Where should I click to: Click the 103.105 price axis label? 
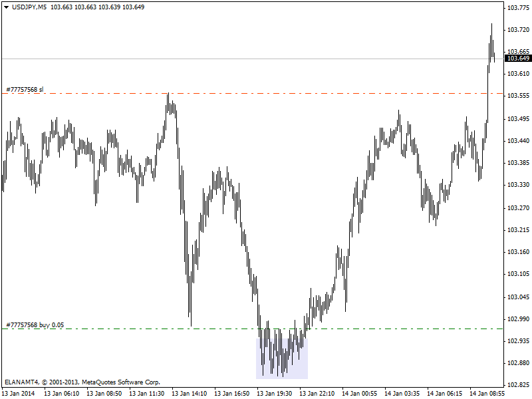point(518,274)
